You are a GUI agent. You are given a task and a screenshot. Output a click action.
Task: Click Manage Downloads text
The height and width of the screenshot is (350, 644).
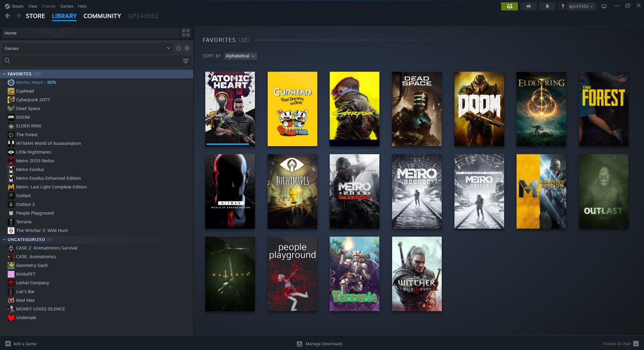[x=324, y=344]
